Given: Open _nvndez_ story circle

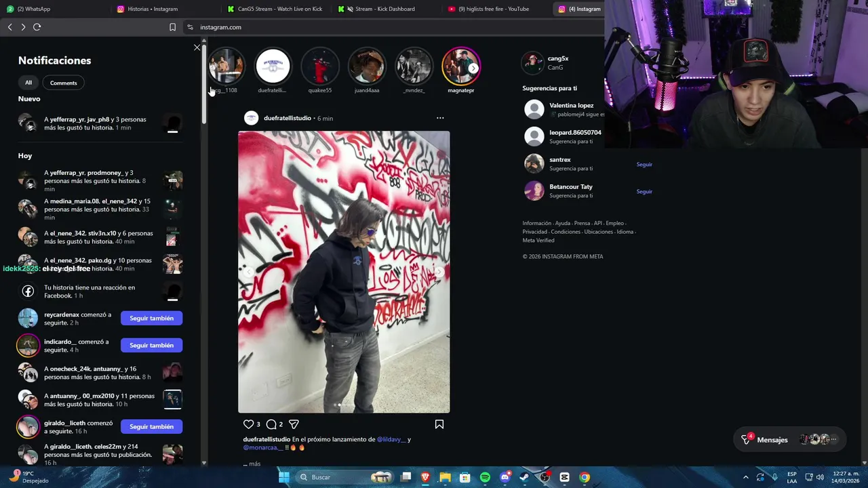Looking at the screenshot, I should coord(414,66).
